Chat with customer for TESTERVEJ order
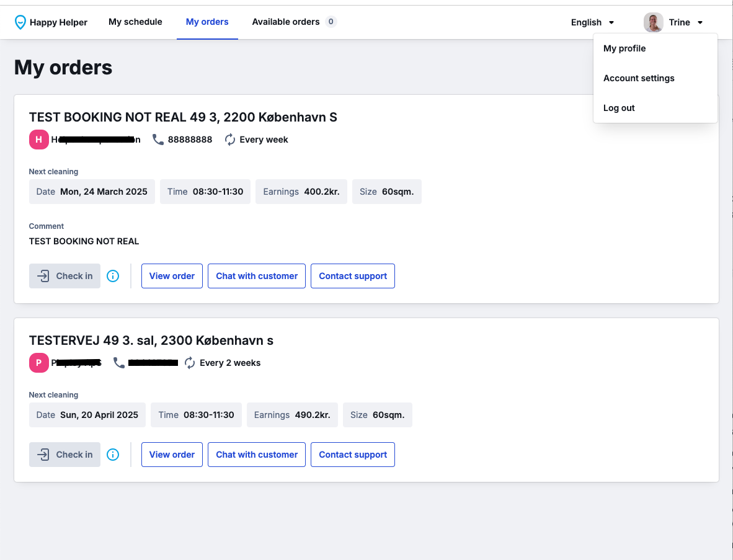 [257, 455]
